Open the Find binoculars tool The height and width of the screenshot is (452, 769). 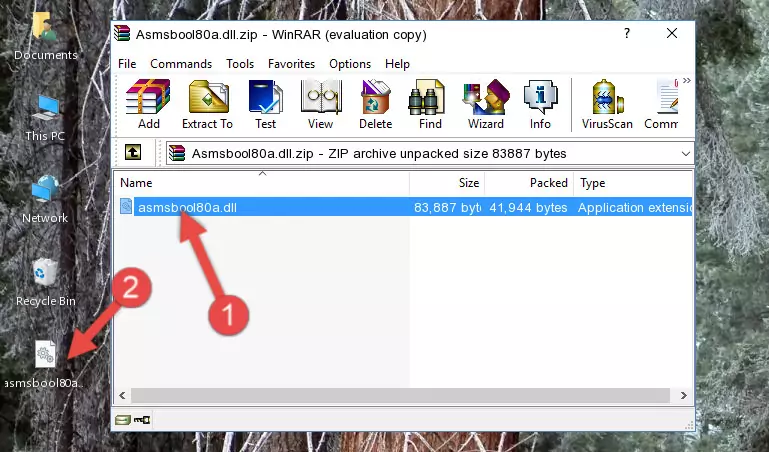[430, 104]
